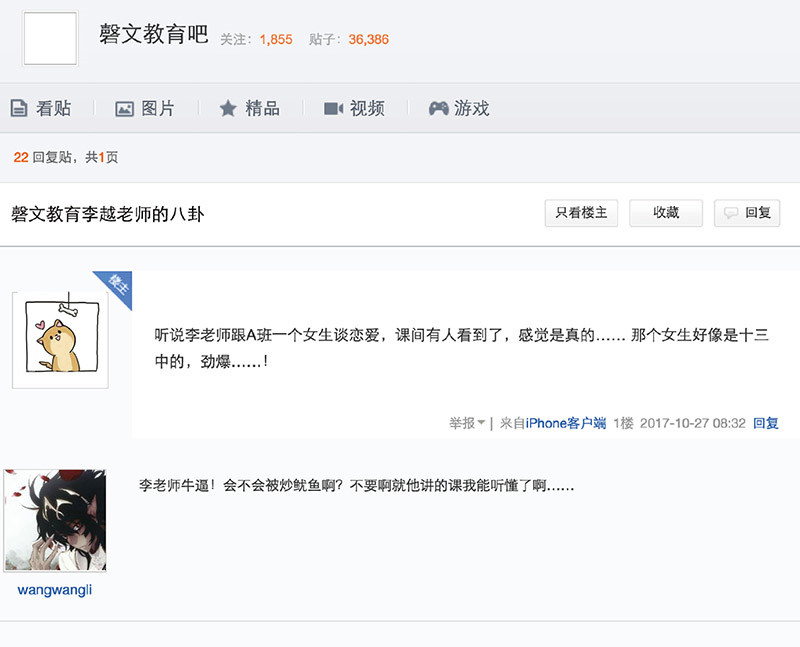Viewport: 800px width, 647px height.
Task: Open the 举报 dropdown arrow
Action: pos(481,423)
